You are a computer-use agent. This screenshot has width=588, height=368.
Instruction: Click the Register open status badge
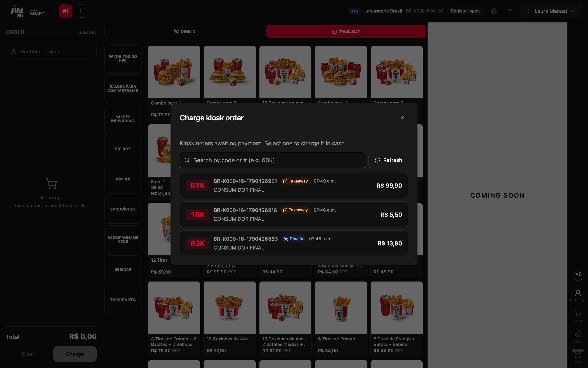click(x=465, y=11)
